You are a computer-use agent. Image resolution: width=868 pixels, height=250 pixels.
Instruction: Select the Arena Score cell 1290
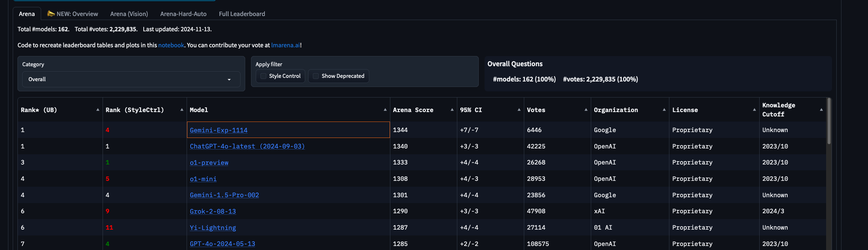423,211
